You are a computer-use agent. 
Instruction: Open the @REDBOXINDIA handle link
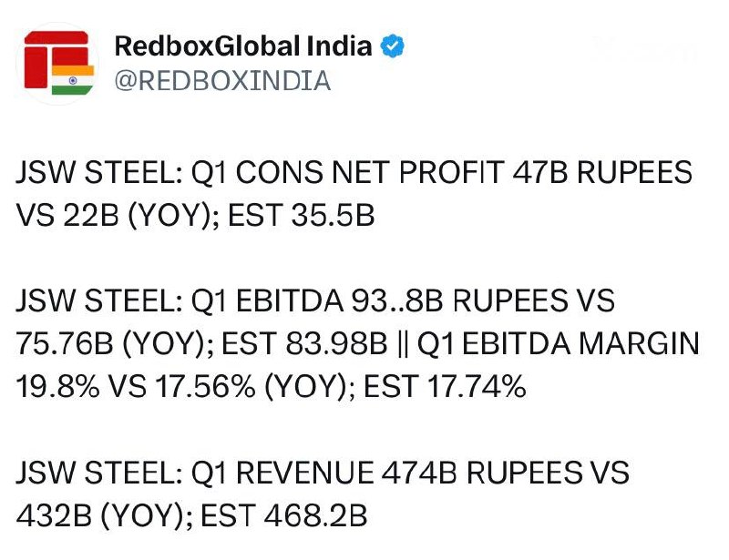tap(222, 81)
